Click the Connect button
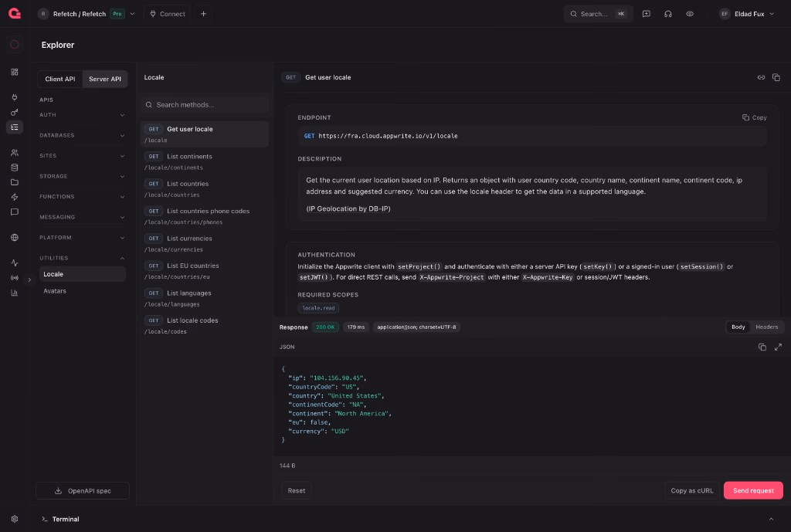The height and width of the screenshot is (532, 791). point(168,14)
